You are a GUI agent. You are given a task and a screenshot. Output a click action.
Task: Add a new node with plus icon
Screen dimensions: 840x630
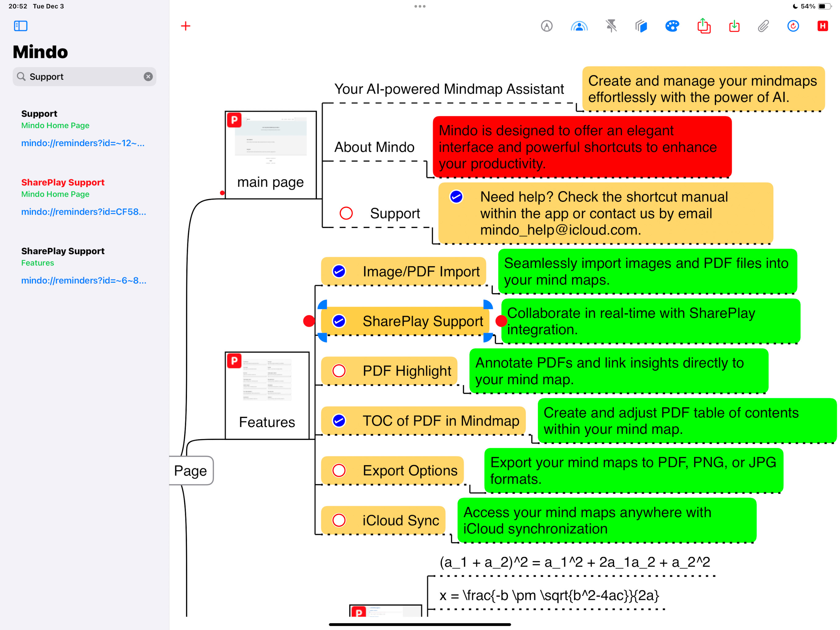click(x=185, y=26)
